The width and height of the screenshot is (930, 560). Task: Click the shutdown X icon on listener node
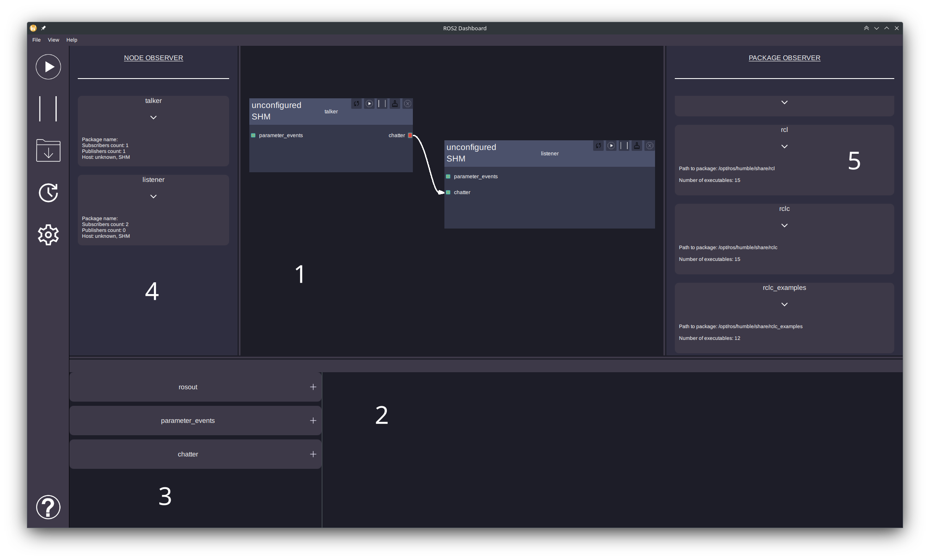[x=650, y=146]
